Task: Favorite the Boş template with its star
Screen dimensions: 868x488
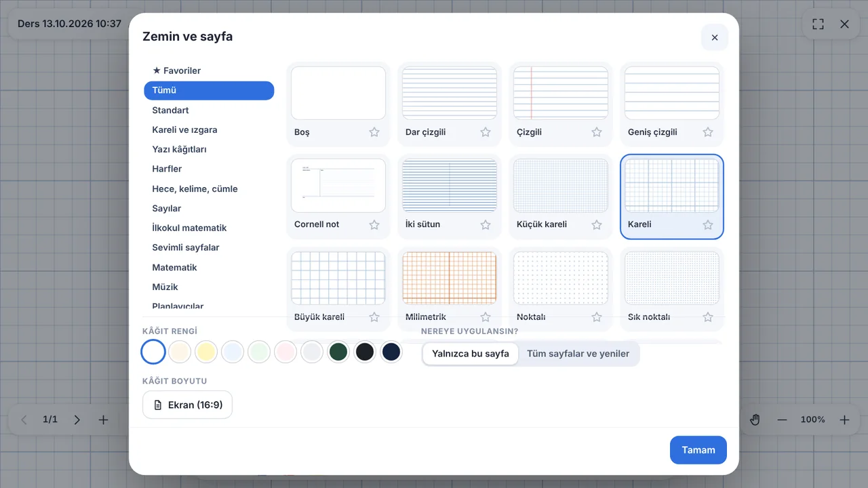Action: (x=374, y=132)
